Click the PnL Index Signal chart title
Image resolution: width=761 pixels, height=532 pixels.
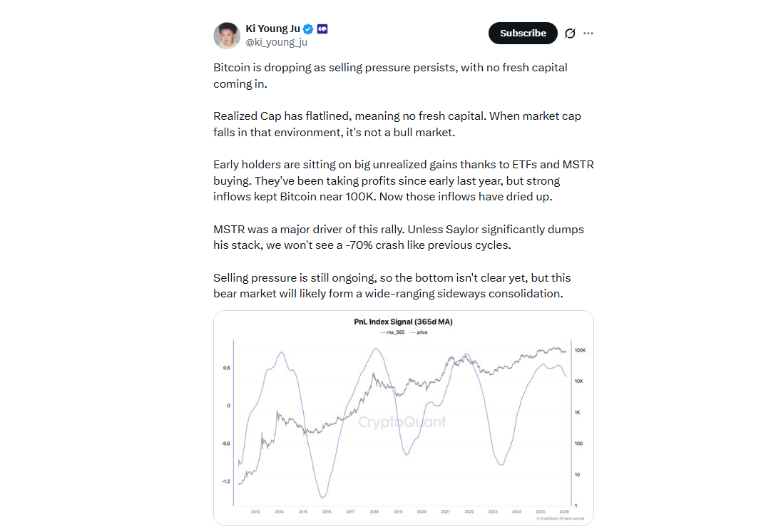(403, 322)
